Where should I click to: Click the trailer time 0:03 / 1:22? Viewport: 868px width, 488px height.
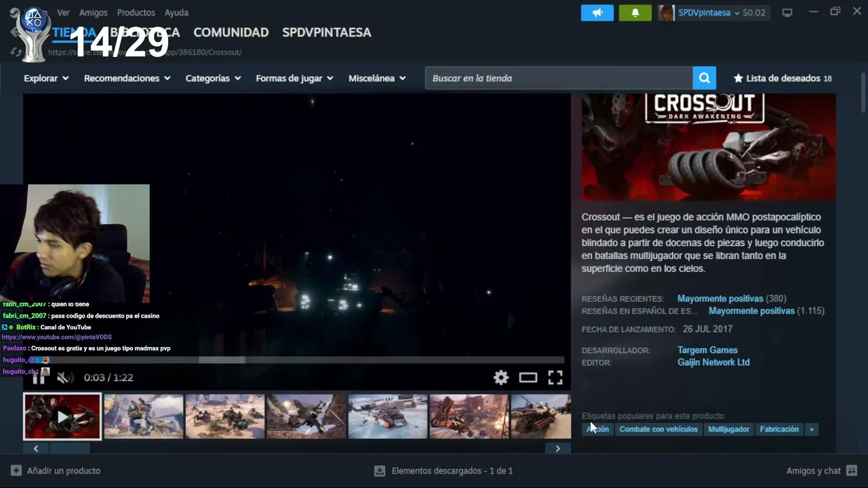coord(108,378)
